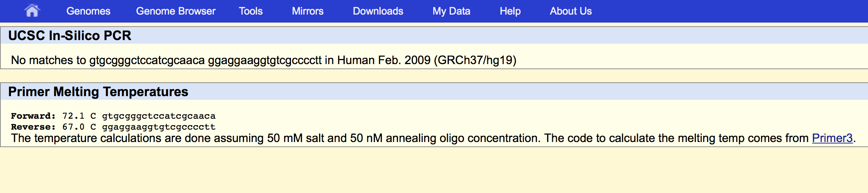This screenshot has height=193, width=868.
Task: Open the My Data menu
Action: [451, 11]
